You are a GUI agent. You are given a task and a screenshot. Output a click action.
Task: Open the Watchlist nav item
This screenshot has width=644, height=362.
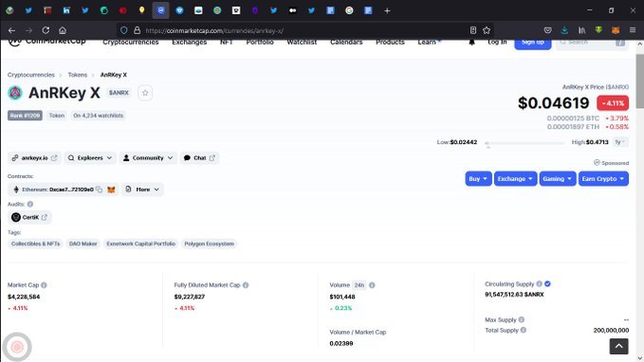[x=302, y=43]
